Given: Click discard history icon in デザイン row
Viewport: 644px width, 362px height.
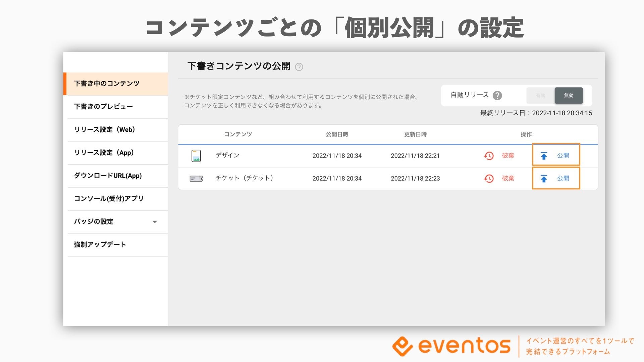Looking at the screenshot, I should [489, 156].
